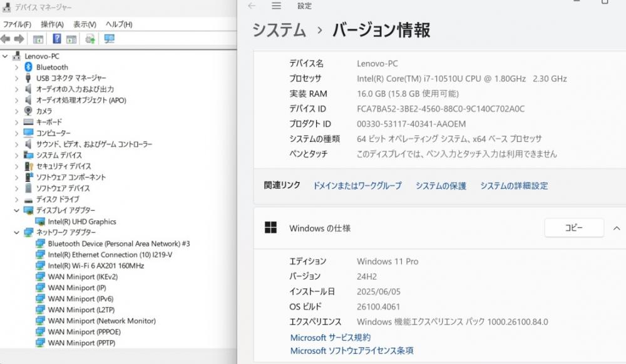Select the システム デバイス folder icon
Screen dimensions: 626x364
[x=28, y=154]
